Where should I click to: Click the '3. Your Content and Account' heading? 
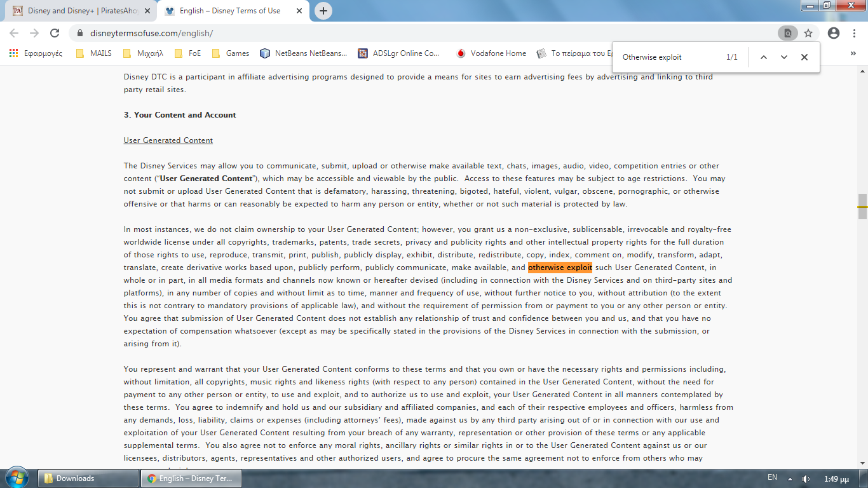pyautogui.click(x=180, y=115)
